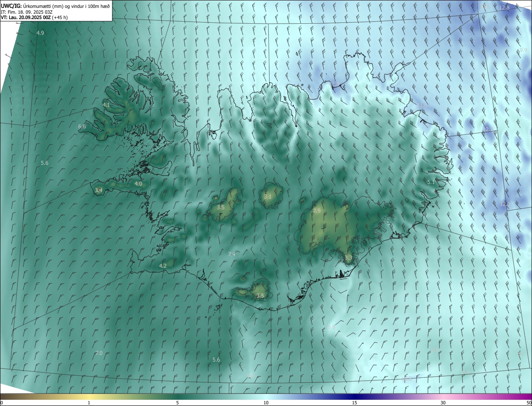
Task: Click the 7.0 value label on the map
Action: [x=99, y=353]
